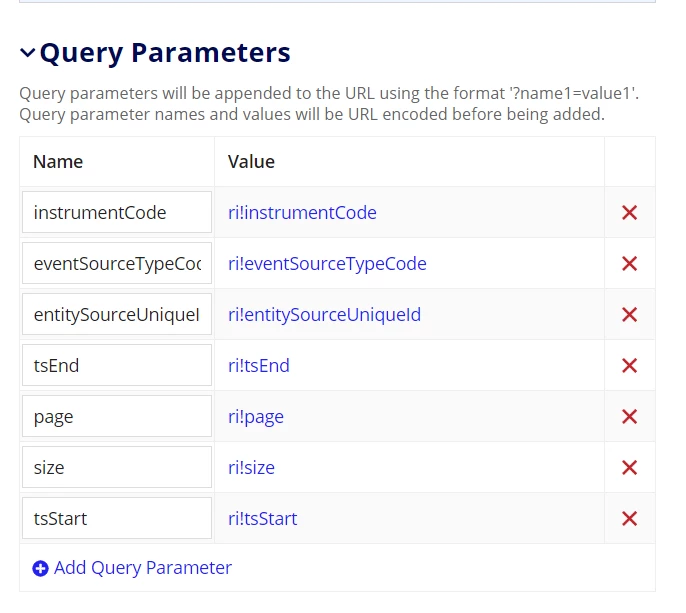Click the Add Query Parameter link
Viewport: 686px width, 613px height.
(x=143, y=568)
